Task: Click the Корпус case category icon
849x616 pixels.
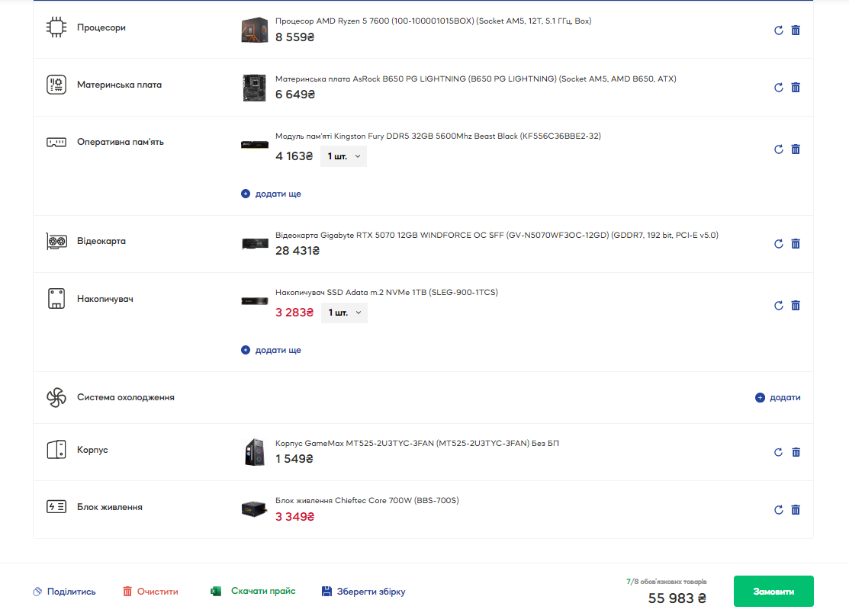Action: [56, 450]
